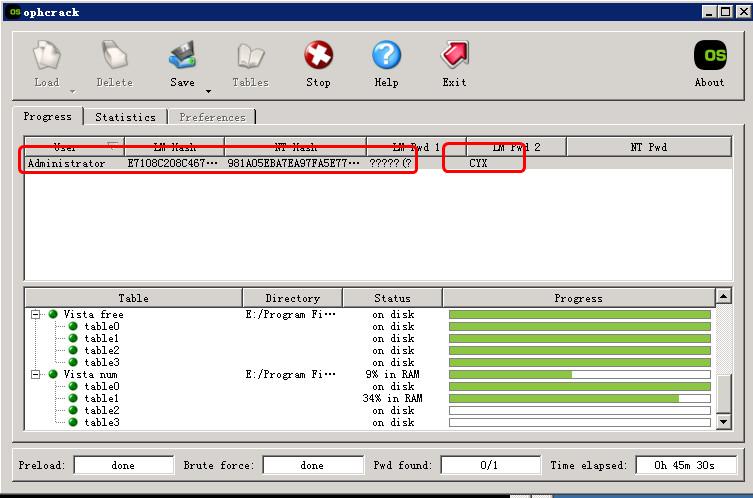Viewport: 753px width, 498px height.
Task: Open the Preferences tab
Action: 212,117
